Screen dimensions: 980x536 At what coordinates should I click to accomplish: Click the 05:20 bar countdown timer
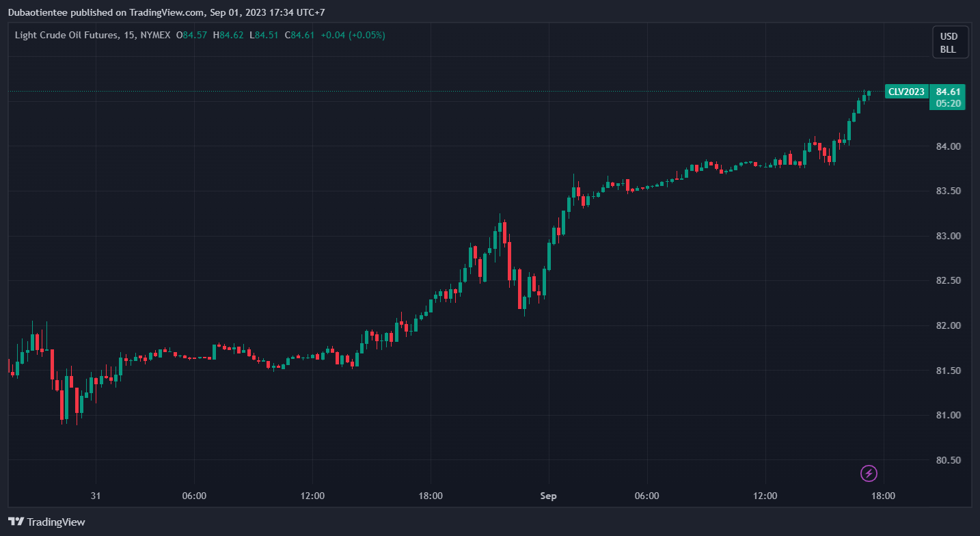pos(949,104)
